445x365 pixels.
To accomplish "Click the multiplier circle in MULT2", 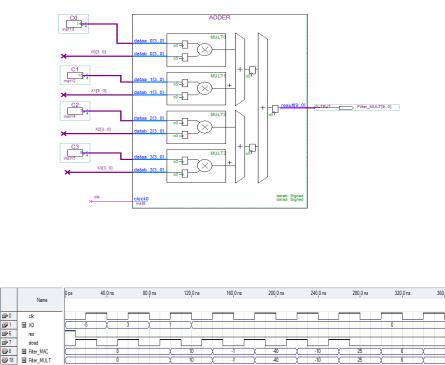I will (x=205, y=127).
